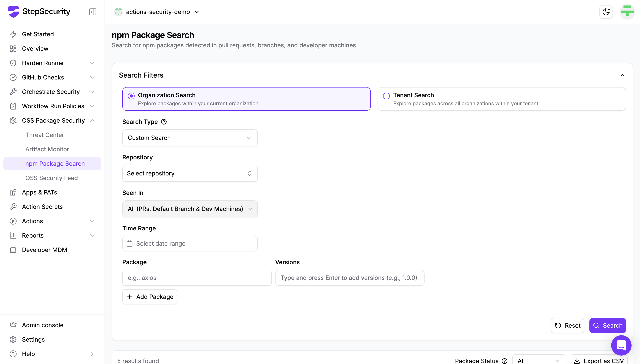The width and height of the screenshot is (640, 364).
Task: Click the Package name input field
Action: (197, 278)
